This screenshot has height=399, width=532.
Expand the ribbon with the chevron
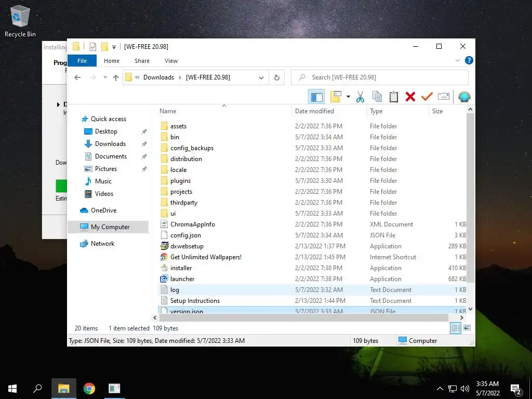pyautogui.click(x=457, y=60)
